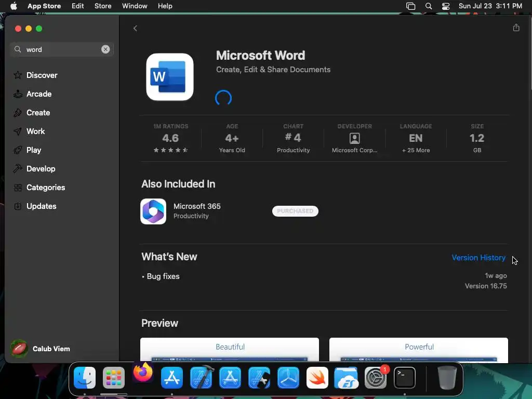Open Spotlight search in menu bar
The width and height of the screenshot is (532, 399).
429,6
